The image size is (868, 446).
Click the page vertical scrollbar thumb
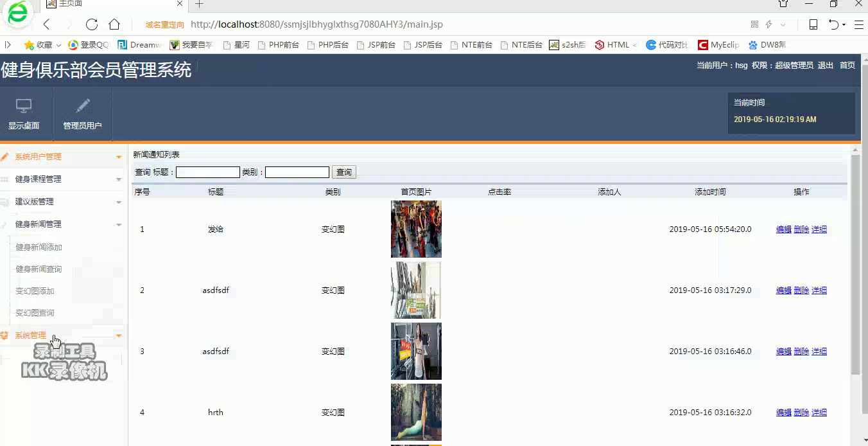point(855,263)
